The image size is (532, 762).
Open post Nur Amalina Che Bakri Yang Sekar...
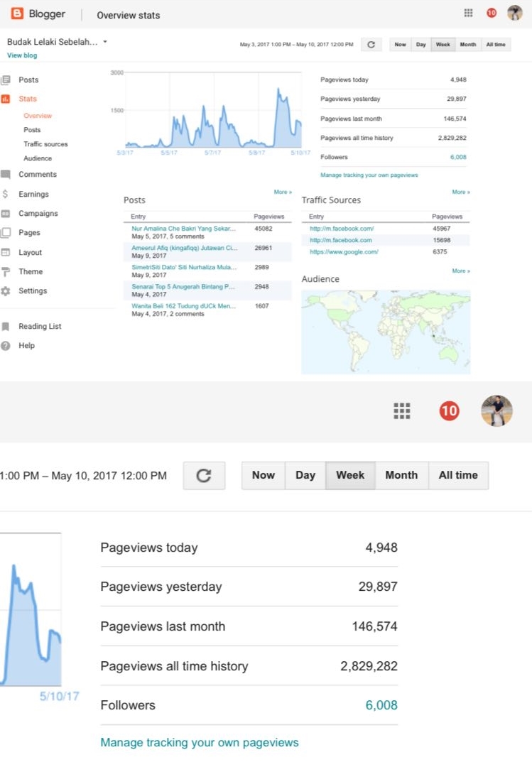point(184,229)
